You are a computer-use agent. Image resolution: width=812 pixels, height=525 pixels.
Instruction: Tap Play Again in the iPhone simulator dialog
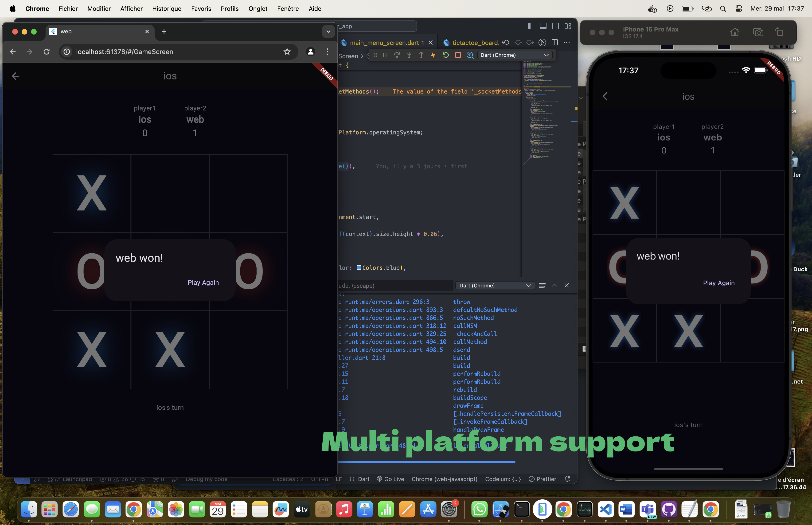(719, 283)
